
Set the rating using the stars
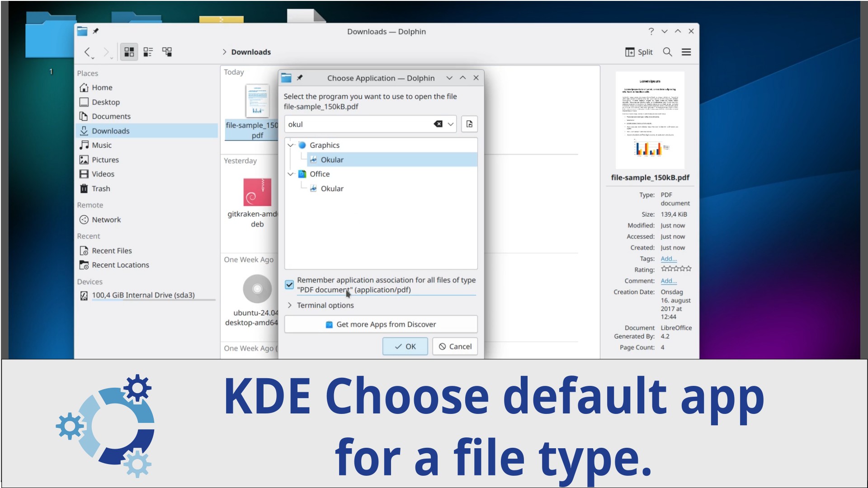(x=676, y=269)
